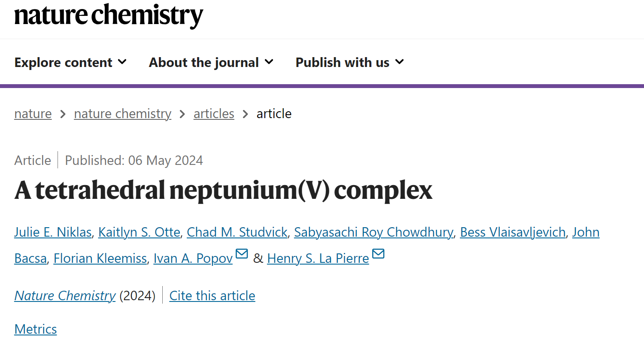Click email envelope icon beside Ivan A. Popov

click(242, 254)
